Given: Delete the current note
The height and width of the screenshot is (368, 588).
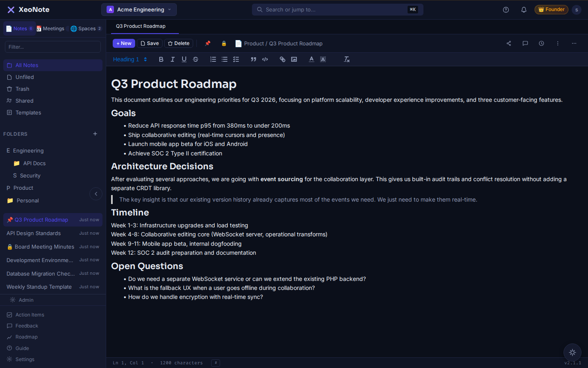Looking at the screenshot, I should (178, 43).
